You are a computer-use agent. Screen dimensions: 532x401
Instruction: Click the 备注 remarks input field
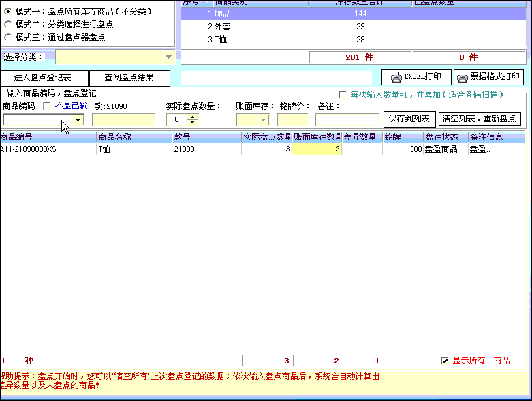(x=347, y=120)
